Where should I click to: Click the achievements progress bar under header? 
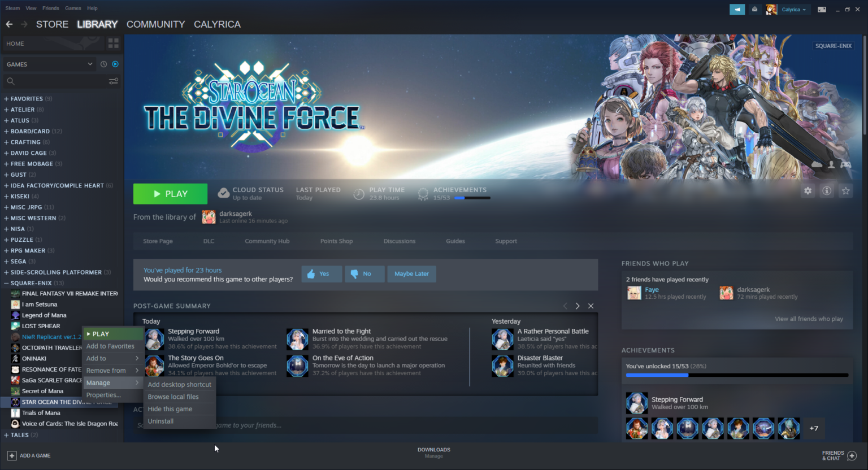pos(472,198)
